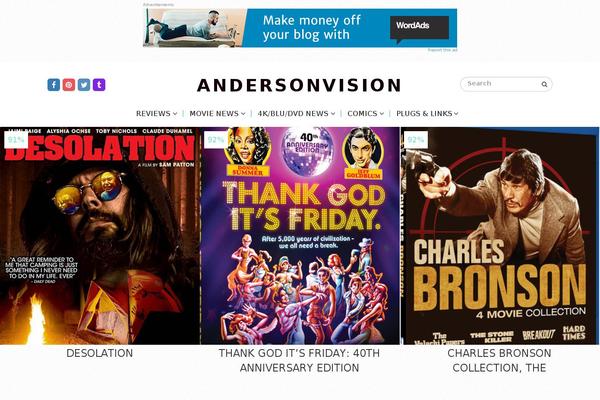Click the 92% badge on Thank God It's Friday
Screen dimensions: 600x400
coord(216,140)
